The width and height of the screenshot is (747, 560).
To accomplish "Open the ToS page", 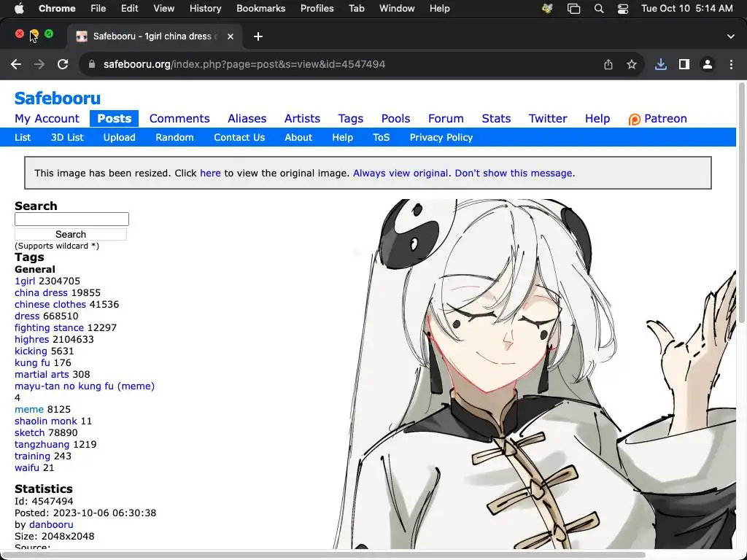I will click(x=381, y=138).
